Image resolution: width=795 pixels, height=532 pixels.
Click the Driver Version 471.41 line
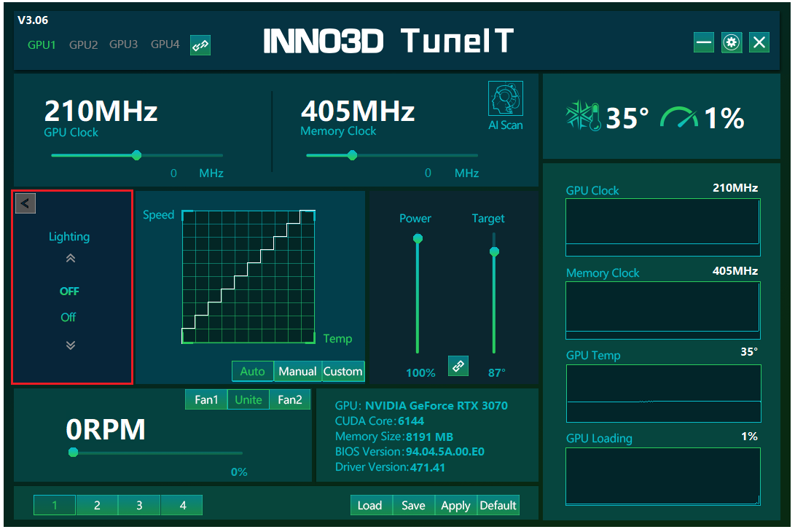[390, 467]
